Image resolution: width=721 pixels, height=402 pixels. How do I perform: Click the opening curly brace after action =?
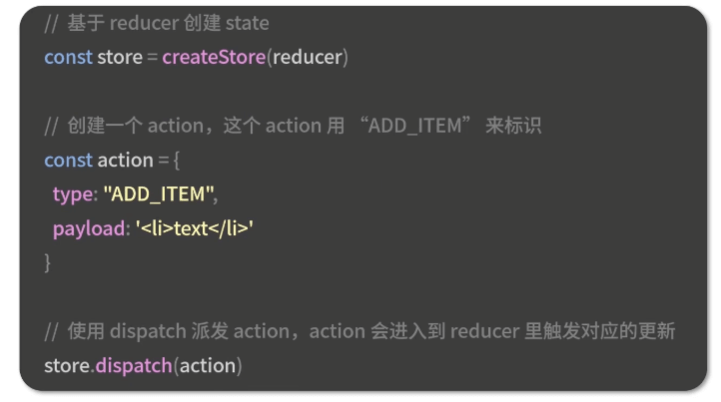tap(177, 161)
